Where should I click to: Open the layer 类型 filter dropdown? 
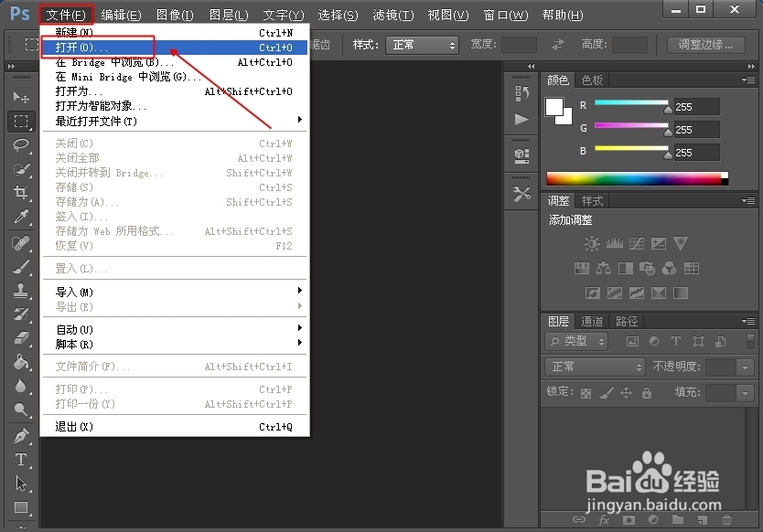click(x=576, y=341)
